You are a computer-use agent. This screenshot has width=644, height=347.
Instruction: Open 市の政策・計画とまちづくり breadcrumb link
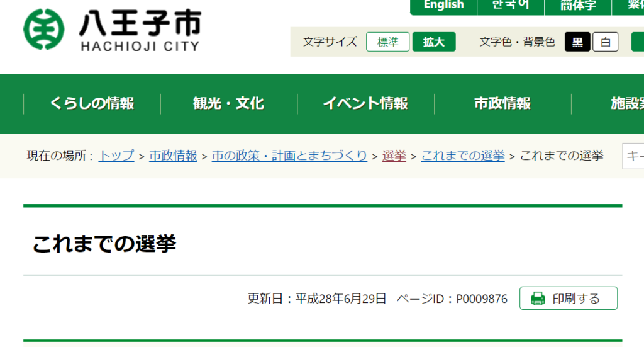[289, 156]
